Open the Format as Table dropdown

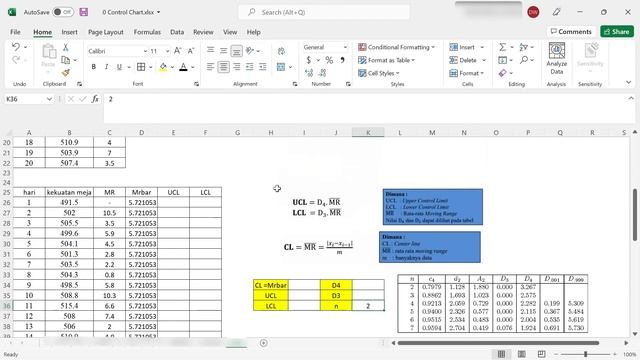386,60
